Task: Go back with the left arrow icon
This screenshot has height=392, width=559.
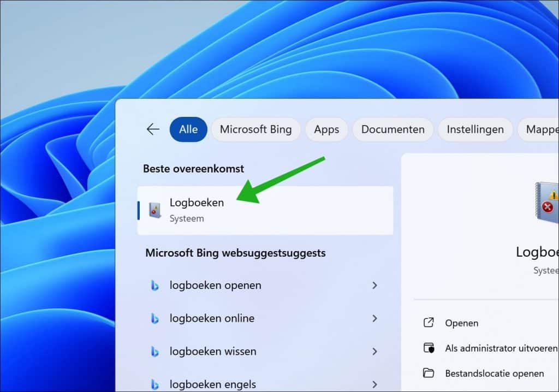Action: 153,129
